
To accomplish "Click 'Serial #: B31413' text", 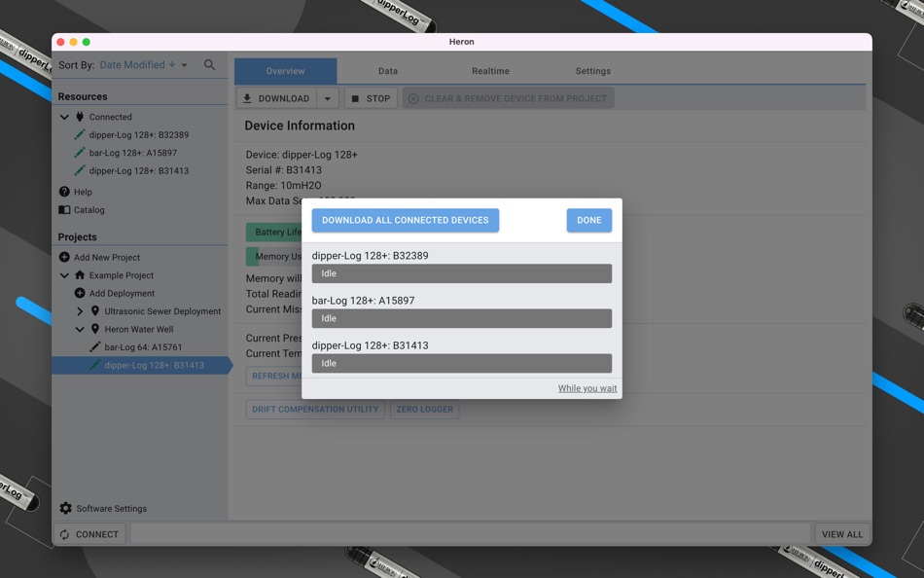I will click(283, 170).
